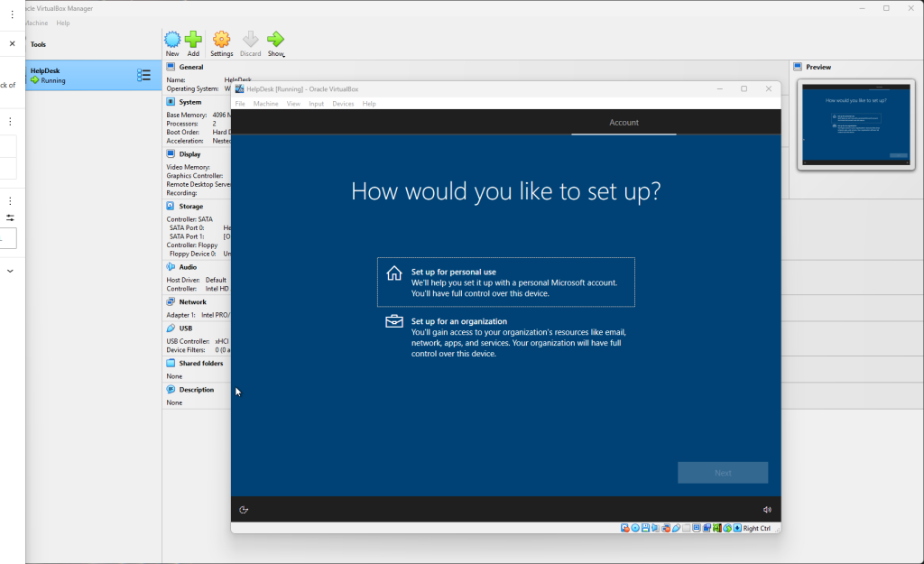
Task: Click the hard disk activity status icon
Action: (x=624, y=528)
